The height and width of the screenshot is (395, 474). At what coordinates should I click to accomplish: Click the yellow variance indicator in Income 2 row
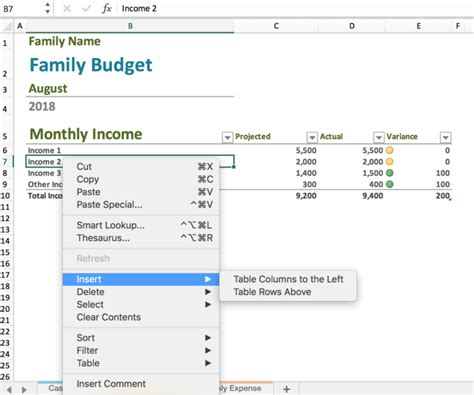390,162
